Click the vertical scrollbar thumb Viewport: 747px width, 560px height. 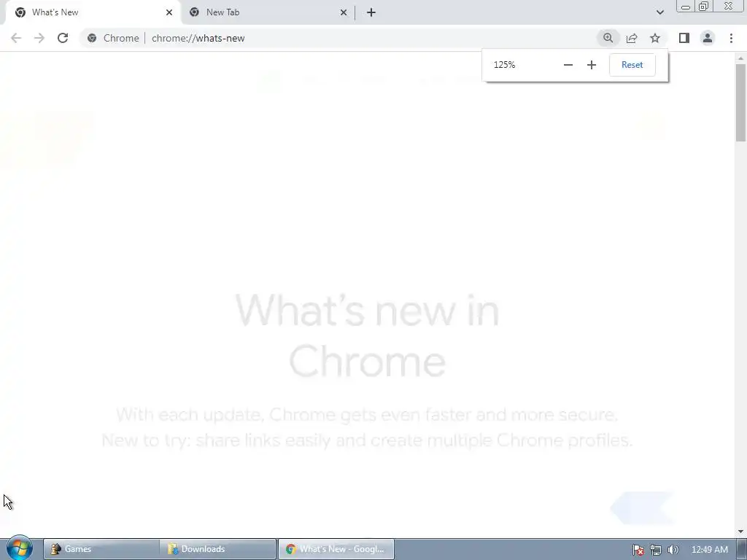click(x=740, y=103)
